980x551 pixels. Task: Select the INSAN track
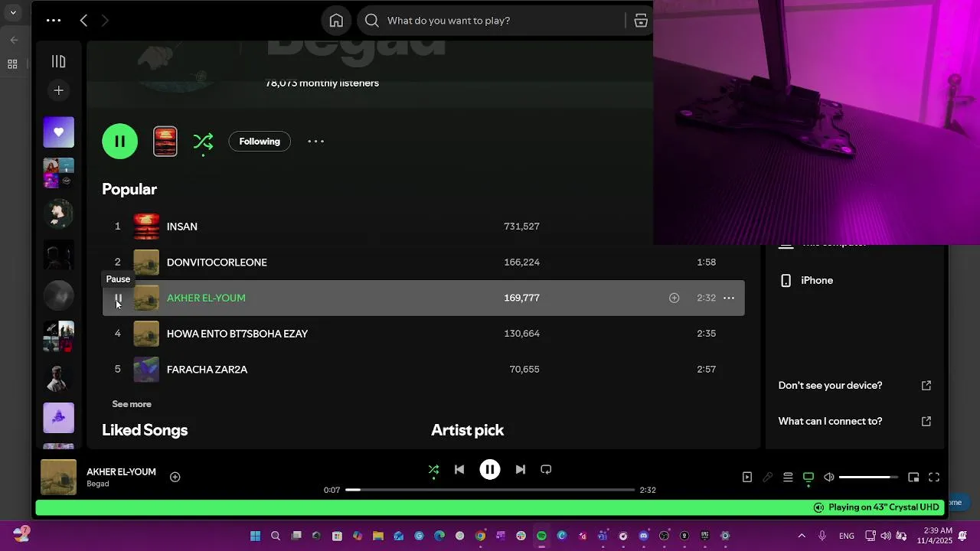click(423, 227)
